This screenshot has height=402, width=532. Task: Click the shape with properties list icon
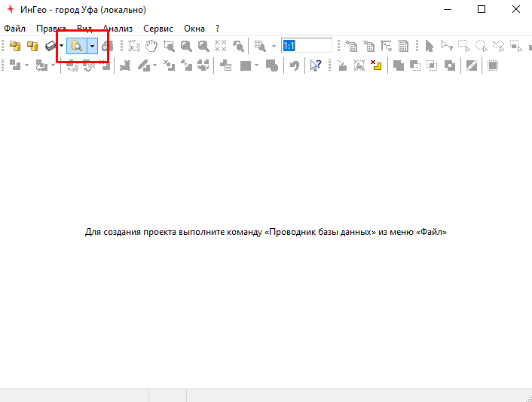225,65
